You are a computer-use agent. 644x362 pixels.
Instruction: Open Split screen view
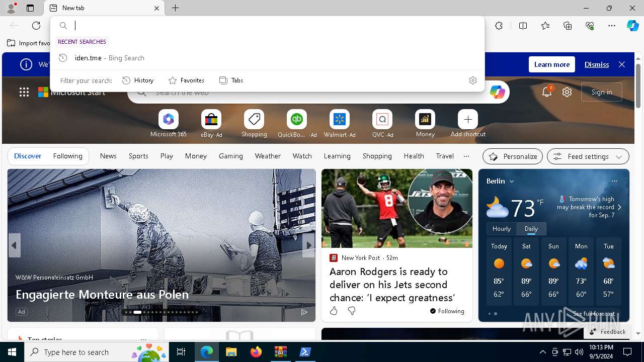click(x=523, y=26)
